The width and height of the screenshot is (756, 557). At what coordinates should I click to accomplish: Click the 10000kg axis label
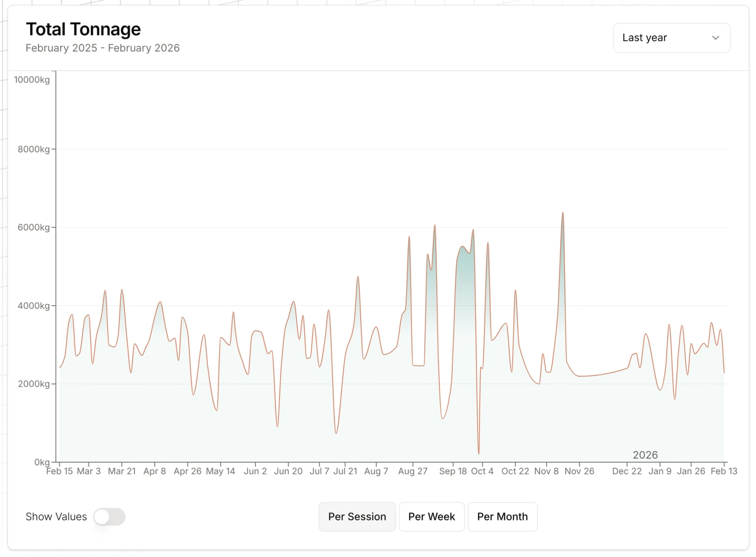click(x=32, y=80)
